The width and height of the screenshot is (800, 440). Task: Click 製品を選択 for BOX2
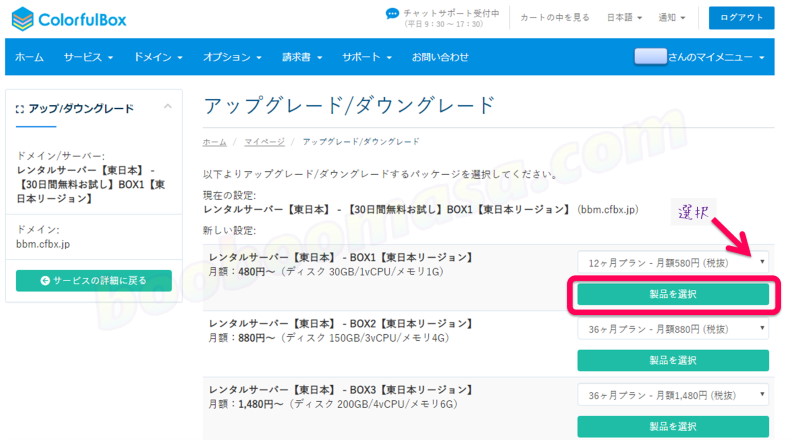coord(673,360)
